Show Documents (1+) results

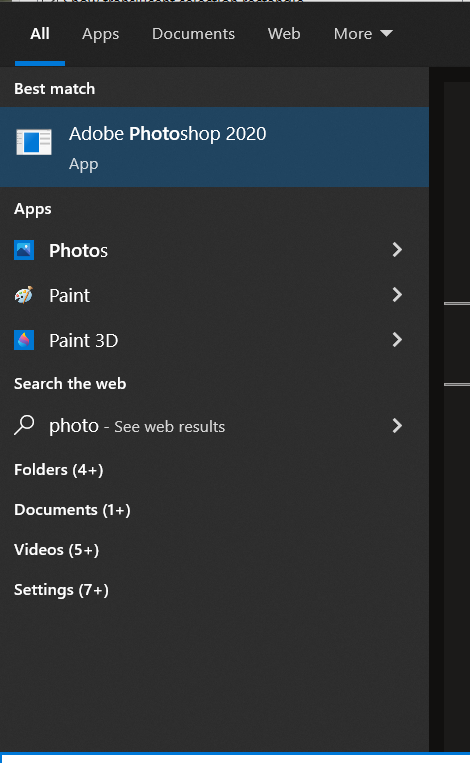tap(72, 509)
